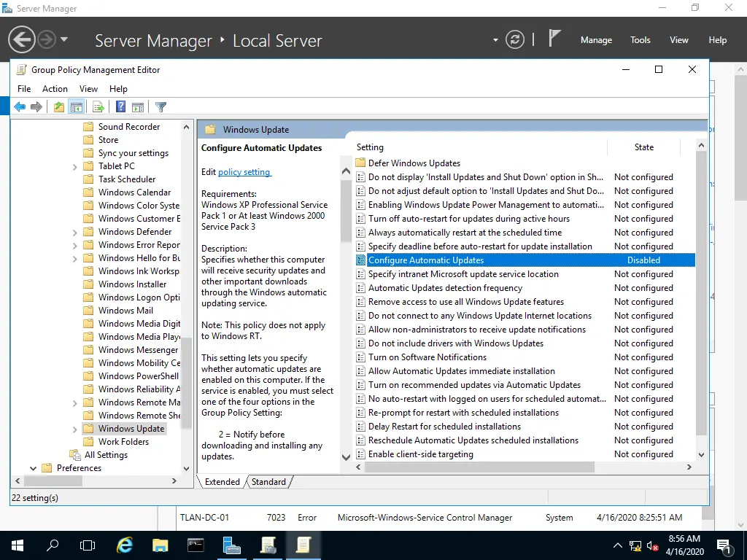747x560 pixels.
Task: Open the Notifications flag in Server Manager
Action: (554, 38)
